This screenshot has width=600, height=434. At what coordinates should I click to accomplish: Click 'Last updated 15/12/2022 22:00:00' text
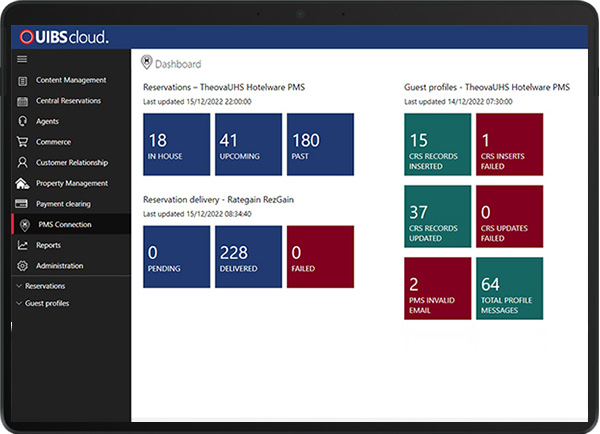[x=197, y=101]
